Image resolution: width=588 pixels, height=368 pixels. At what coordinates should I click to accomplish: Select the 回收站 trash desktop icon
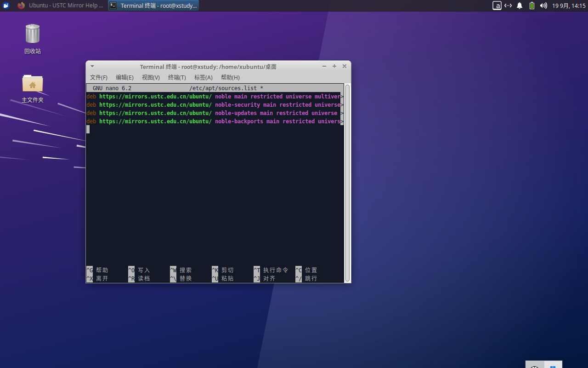[33, 39]
